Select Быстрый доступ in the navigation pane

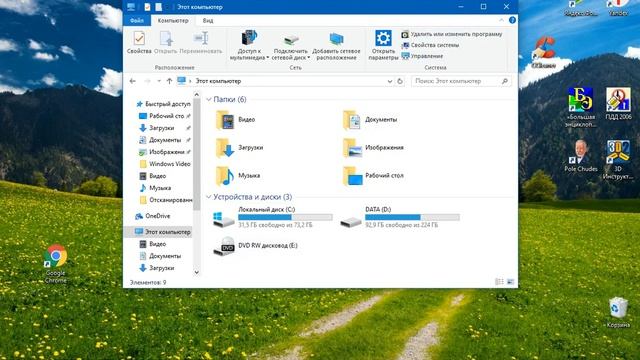(x=163, y=104)
